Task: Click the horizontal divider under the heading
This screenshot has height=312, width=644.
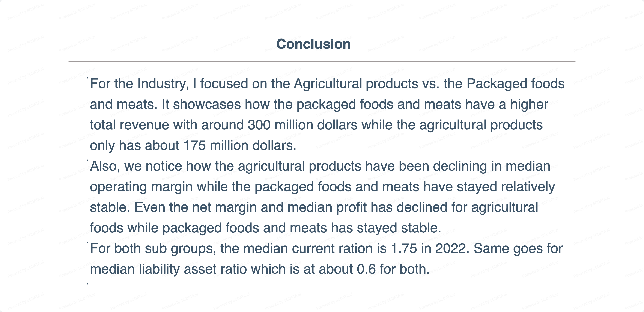Action: point(322,62)
